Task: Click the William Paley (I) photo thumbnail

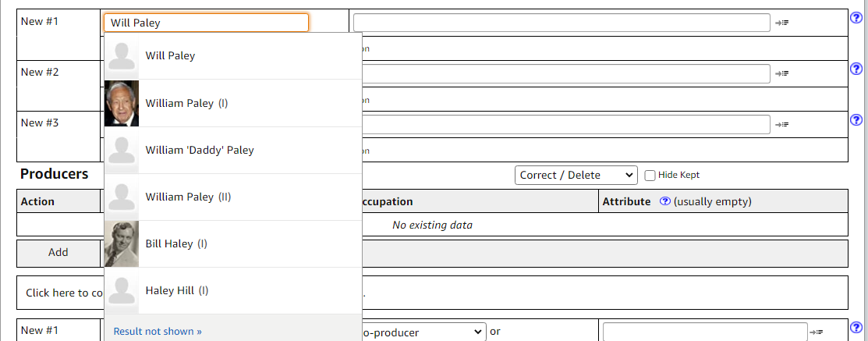Action: point(122,103)
